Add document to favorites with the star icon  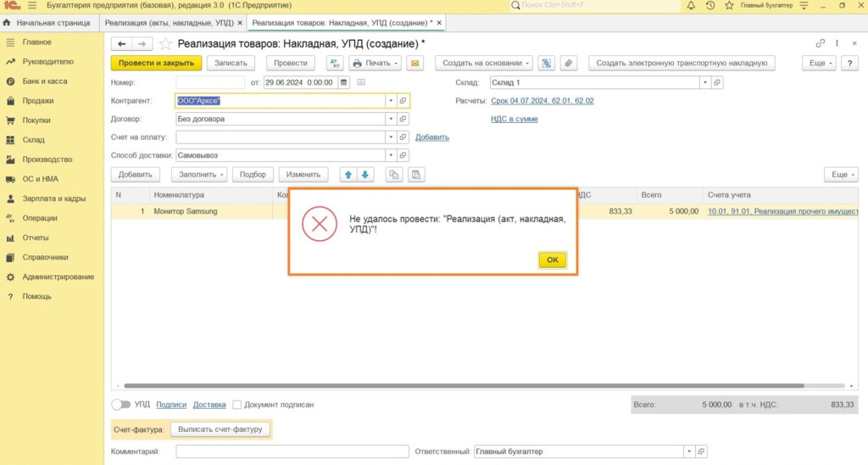(166, 43)
